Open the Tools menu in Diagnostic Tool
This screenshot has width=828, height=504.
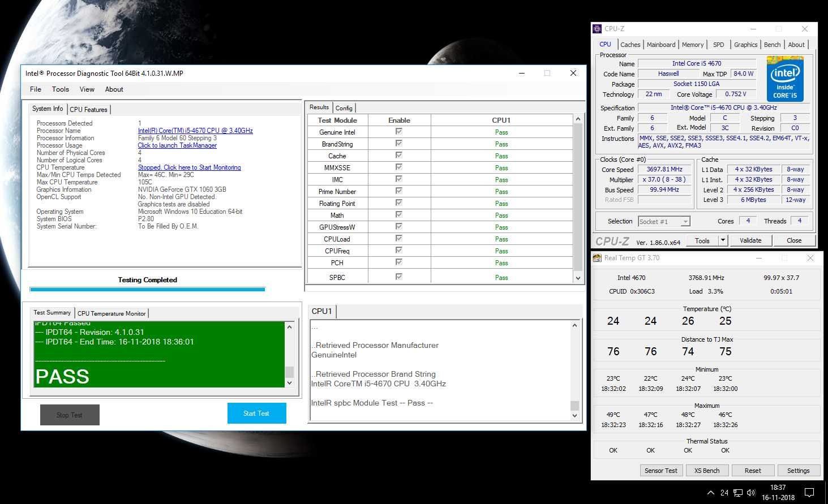[x=61, y=89]
